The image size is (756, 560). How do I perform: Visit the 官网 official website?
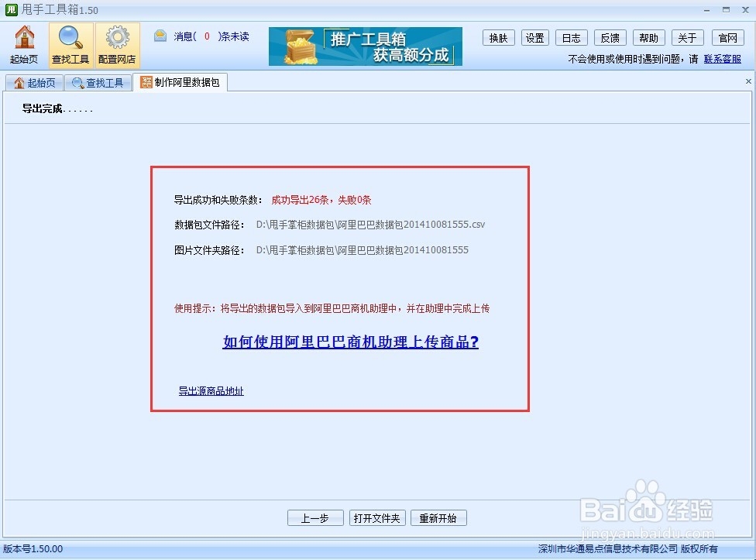[727, 37]
